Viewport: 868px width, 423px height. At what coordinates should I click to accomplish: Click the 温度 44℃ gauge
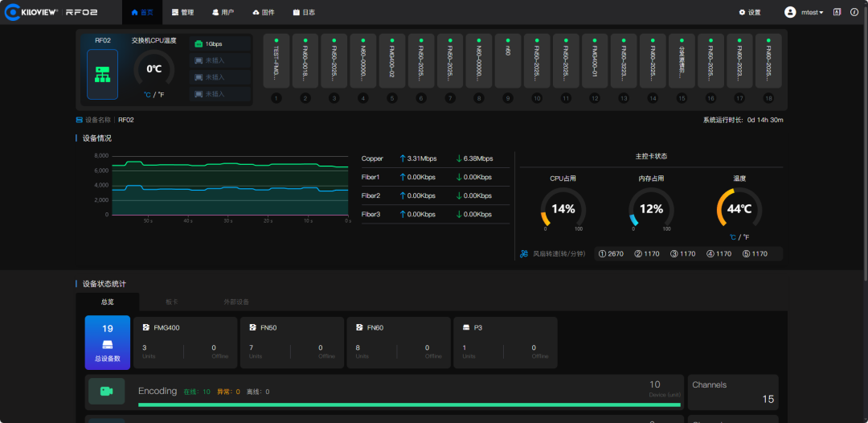click(739, 209)
